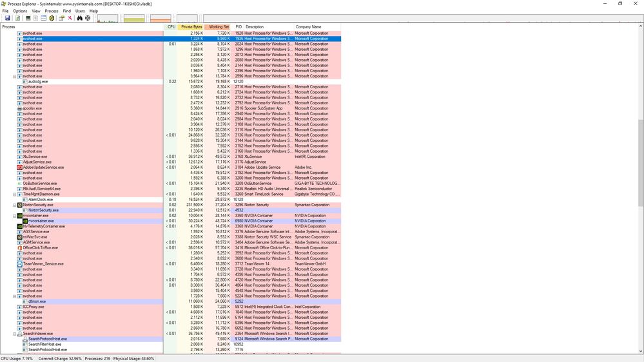
Task: Click the Find handle binoculars icon
Action: 80,18
